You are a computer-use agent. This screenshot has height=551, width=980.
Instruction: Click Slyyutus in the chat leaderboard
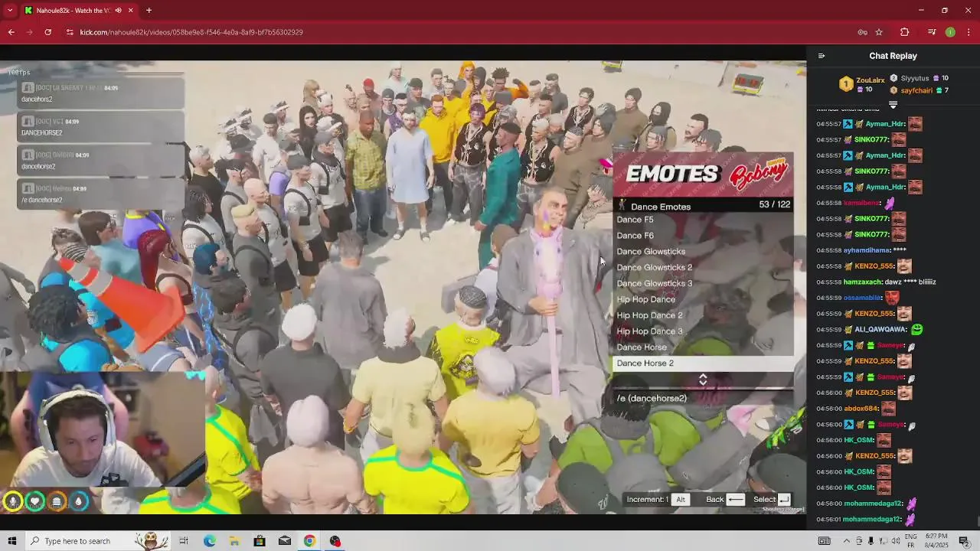pos(915,78)
